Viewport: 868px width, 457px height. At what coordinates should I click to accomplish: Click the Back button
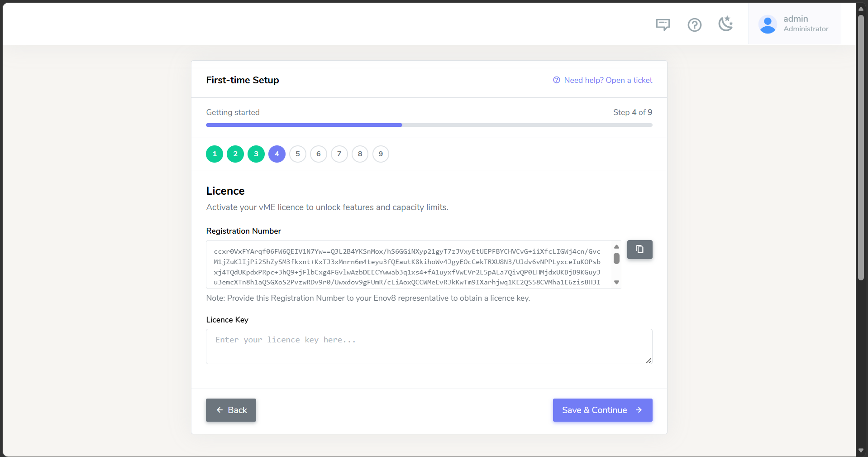(x=231, y=410)
